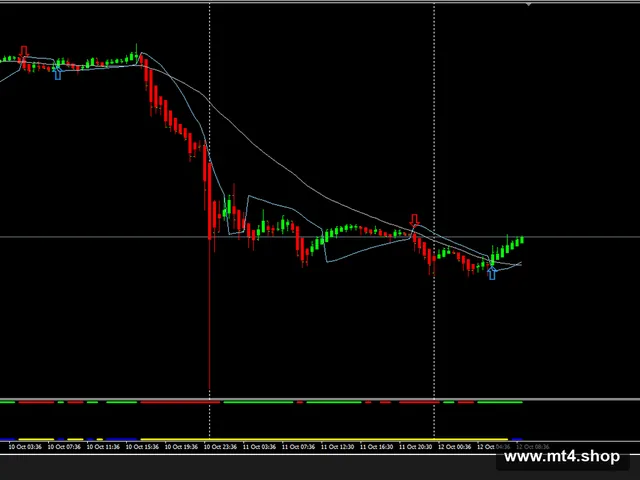This screenshot has height=480, width=640.
Task: Click the '10 Oct 19:36' time label
Action: click(181, 447)
